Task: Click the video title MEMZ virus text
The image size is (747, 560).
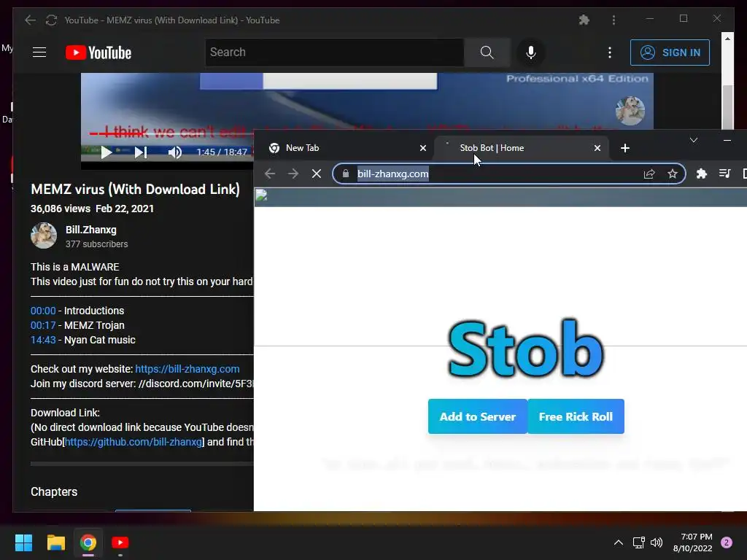Action: click(135, 190)
